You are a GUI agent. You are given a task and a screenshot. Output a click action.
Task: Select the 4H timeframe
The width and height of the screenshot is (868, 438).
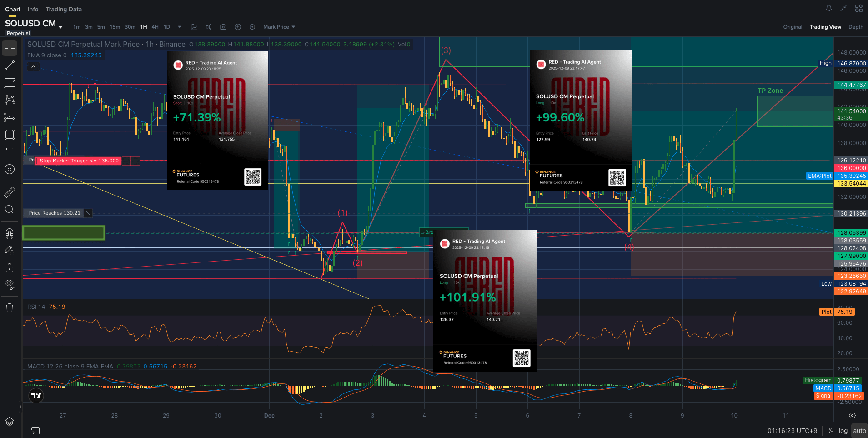[155, 27]
